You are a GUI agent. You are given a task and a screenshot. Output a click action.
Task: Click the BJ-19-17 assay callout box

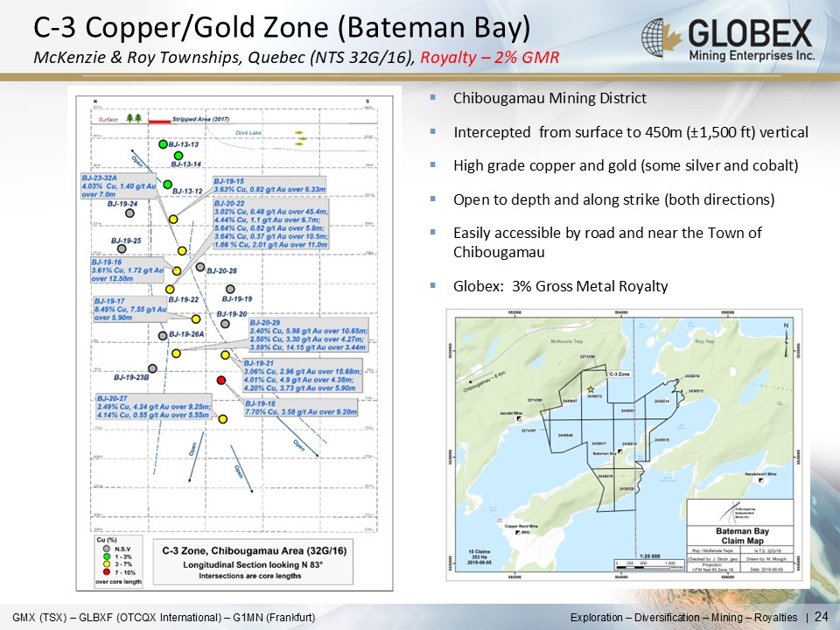(128, 310)
